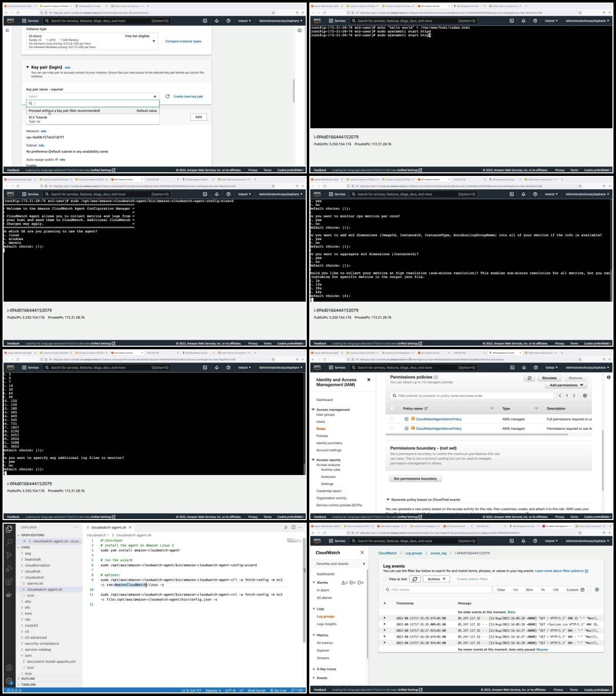Open Docker view in VS Code activity bar
Viewport: 616px width, 696px height.
[9, 595]
